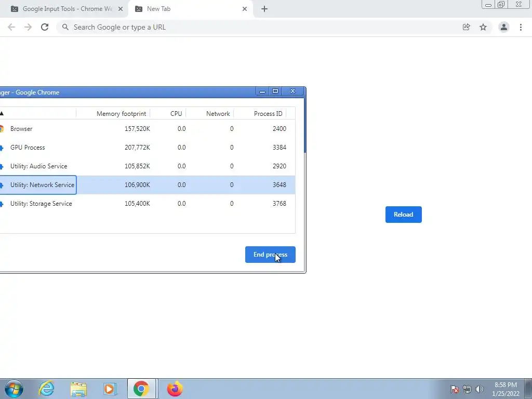Click the Chrome taskbar icon
This screenshot has width=532, height=399.
click(x=141, y=389)
